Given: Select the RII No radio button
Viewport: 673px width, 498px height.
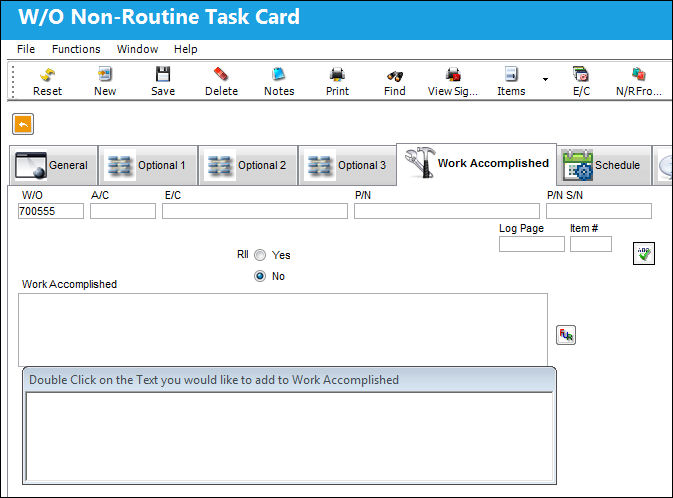Looking at the screenshot, I should pyautogui.click(x=260, y=276).
